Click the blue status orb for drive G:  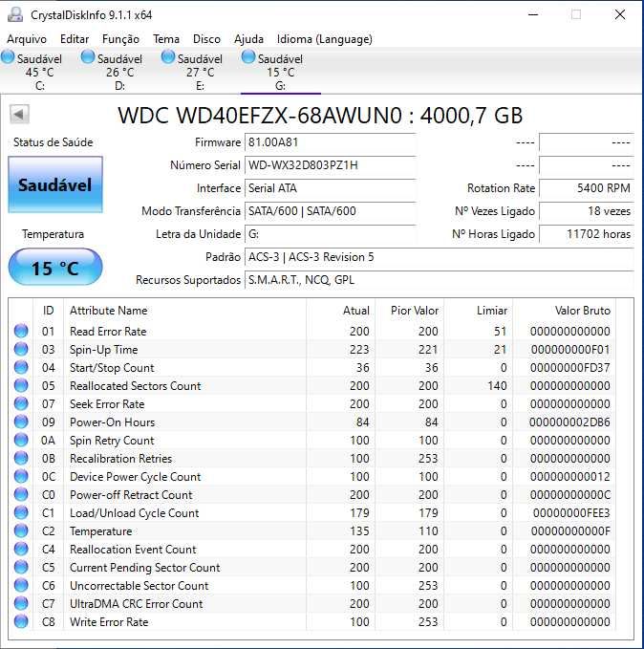(x=247, y=56)
